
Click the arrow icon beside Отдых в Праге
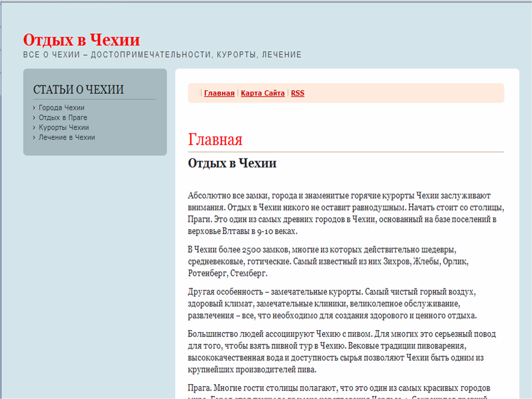(34, 118)
